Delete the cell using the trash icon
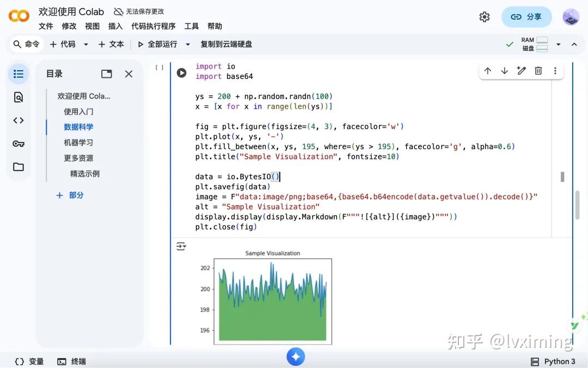588x368 pixels. [x=538, y=71]
